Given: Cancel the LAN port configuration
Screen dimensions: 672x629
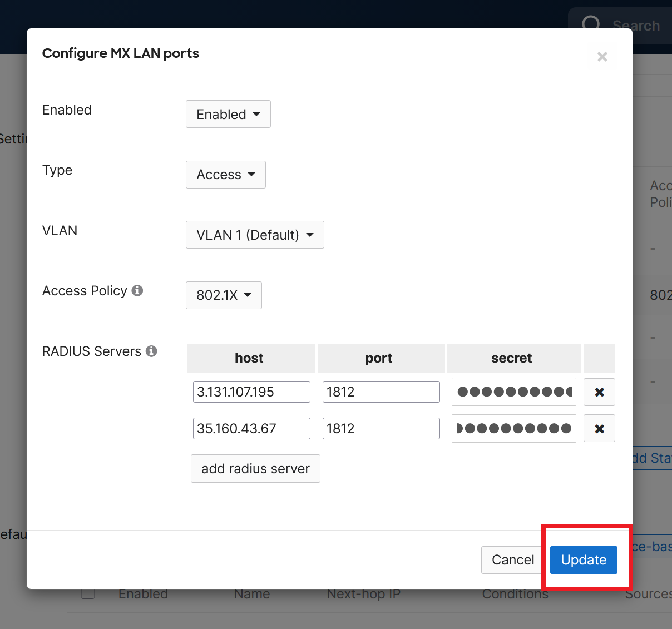Looking at the screenshot, I should tap(513, 559).
